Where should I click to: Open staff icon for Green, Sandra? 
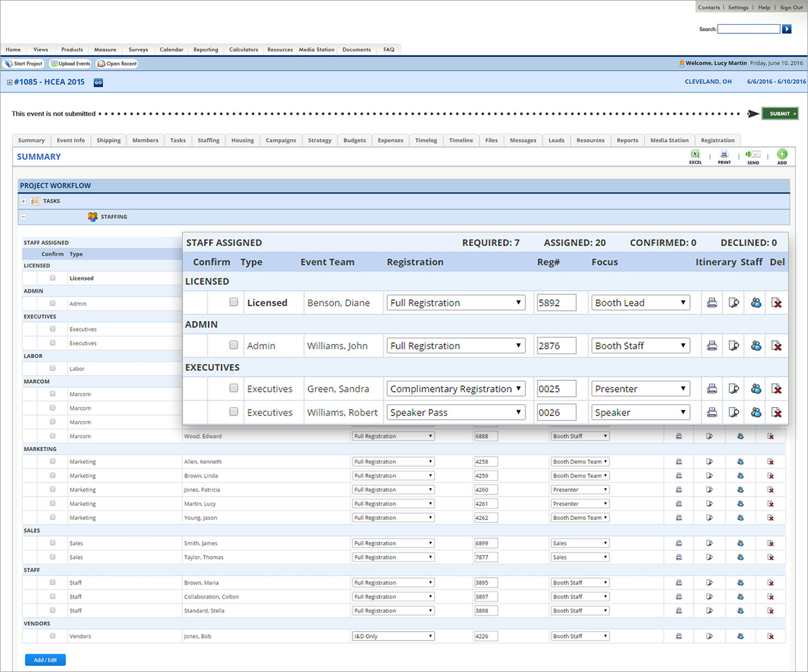tap(756, 389)
